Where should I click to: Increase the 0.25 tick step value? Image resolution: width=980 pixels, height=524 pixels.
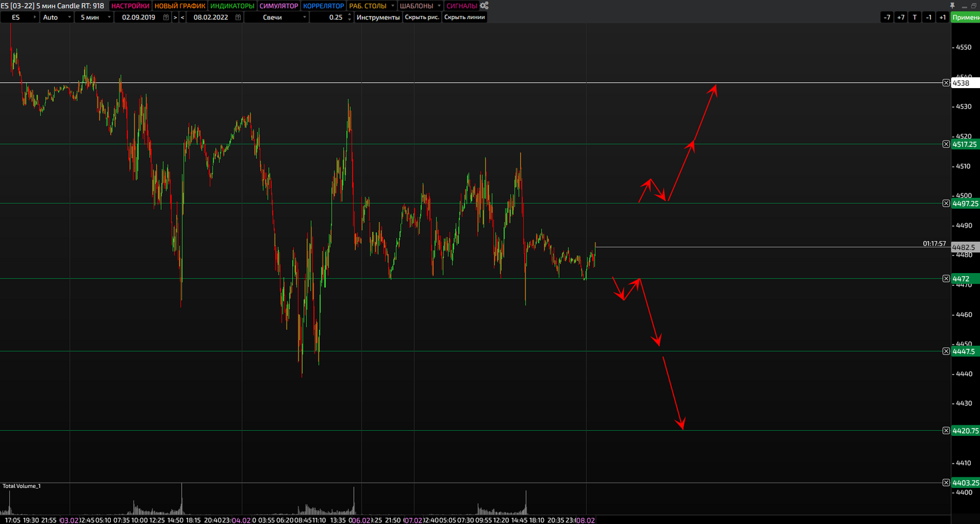pyautogui.click(x=350, y=15)
